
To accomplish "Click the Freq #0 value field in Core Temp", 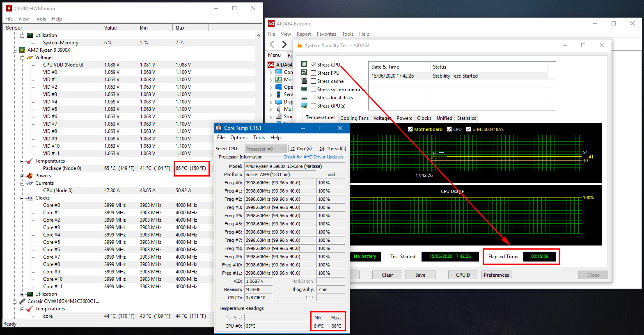I will [280, 183].
